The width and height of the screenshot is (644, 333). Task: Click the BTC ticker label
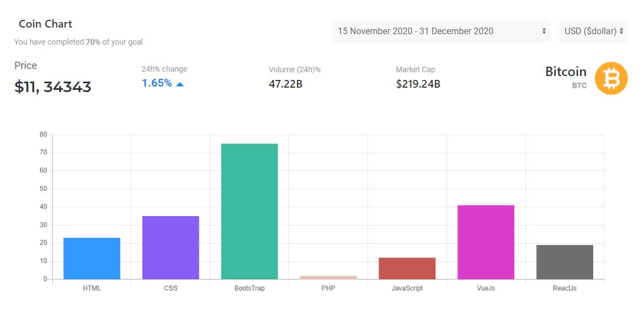(579, 85)
